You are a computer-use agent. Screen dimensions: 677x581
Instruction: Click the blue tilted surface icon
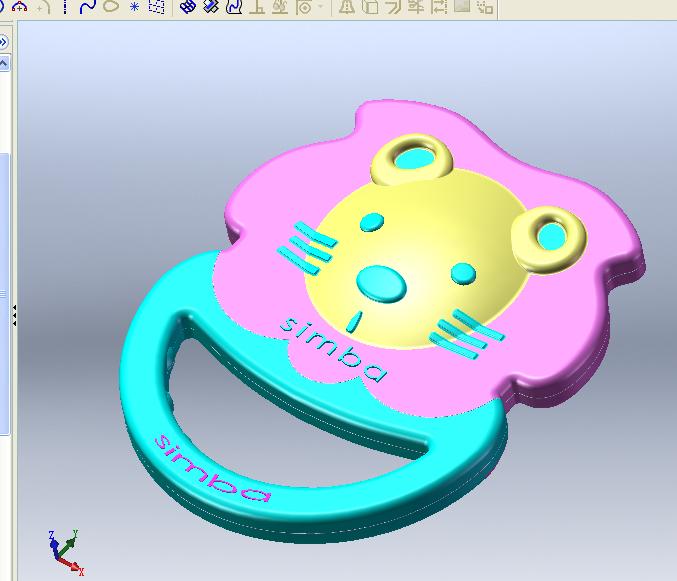pyautogui.click(x=211, y=6)
